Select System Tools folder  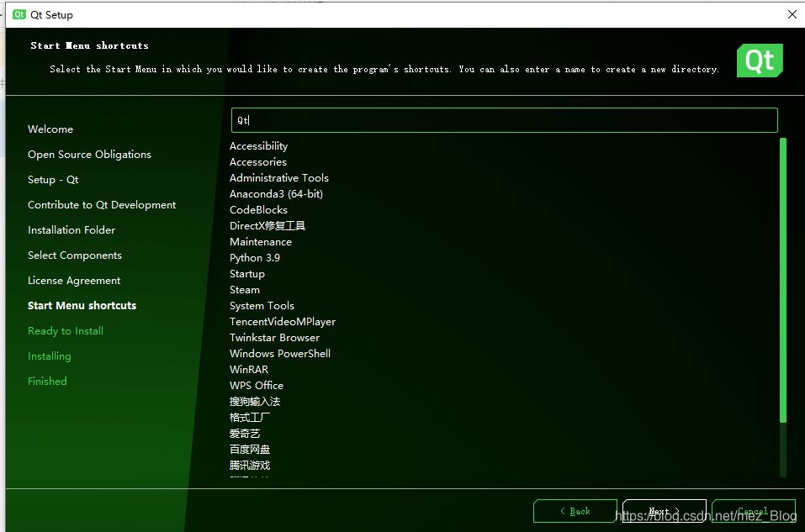click(x=262, y=306)
